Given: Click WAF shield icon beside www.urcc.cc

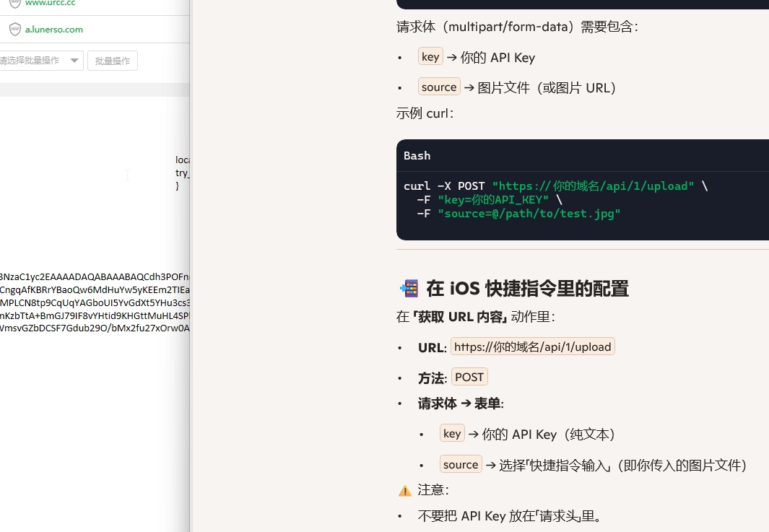Looking at the screenshot, I should point(14,4).
